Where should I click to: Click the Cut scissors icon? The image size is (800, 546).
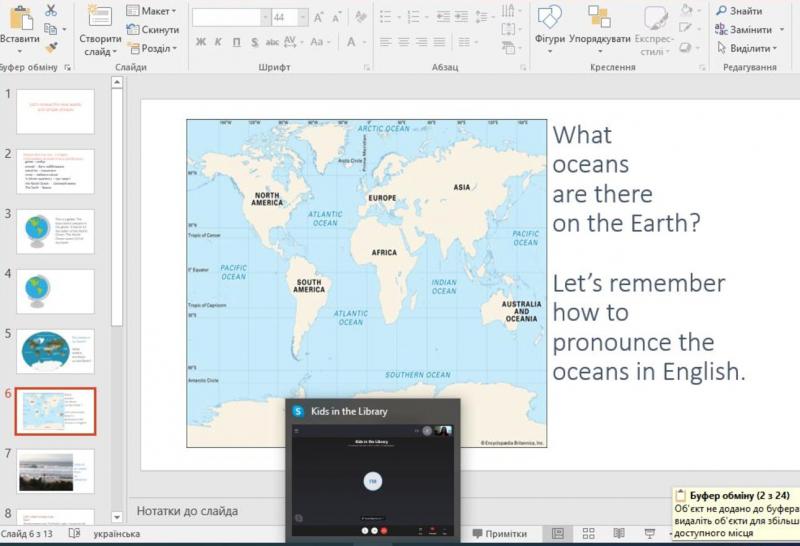click(51, 10)
